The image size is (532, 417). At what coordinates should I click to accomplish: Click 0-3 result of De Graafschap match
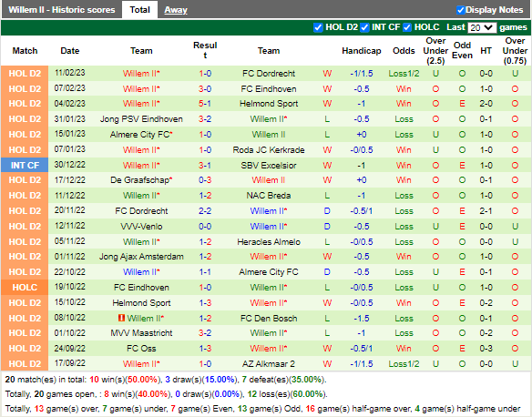point(205,179)
